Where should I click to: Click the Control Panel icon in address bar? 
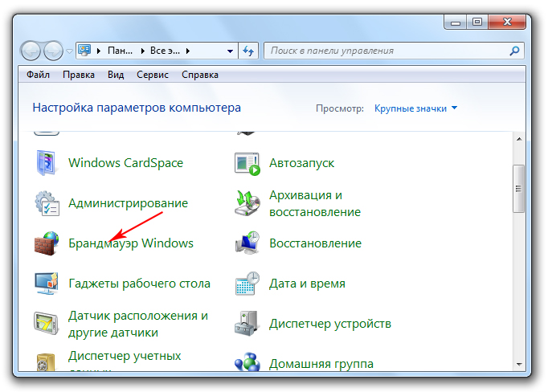84,51
